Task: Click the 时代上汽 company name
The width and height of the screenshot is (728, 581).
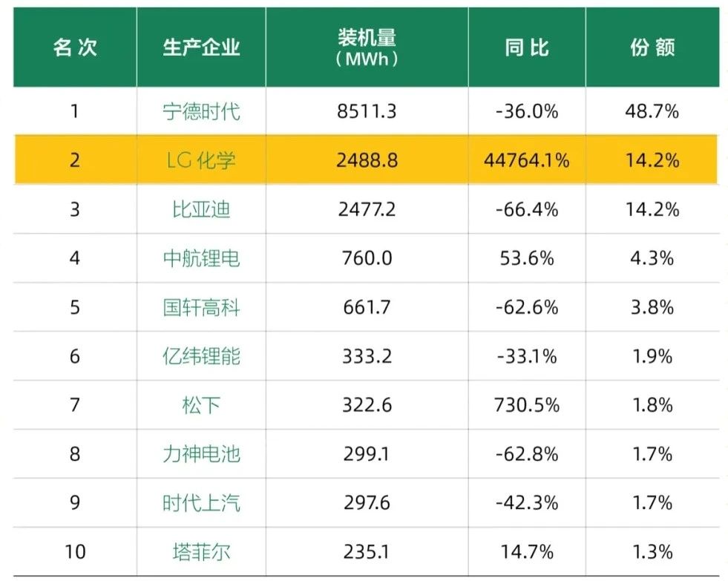Action: [201, 503]
